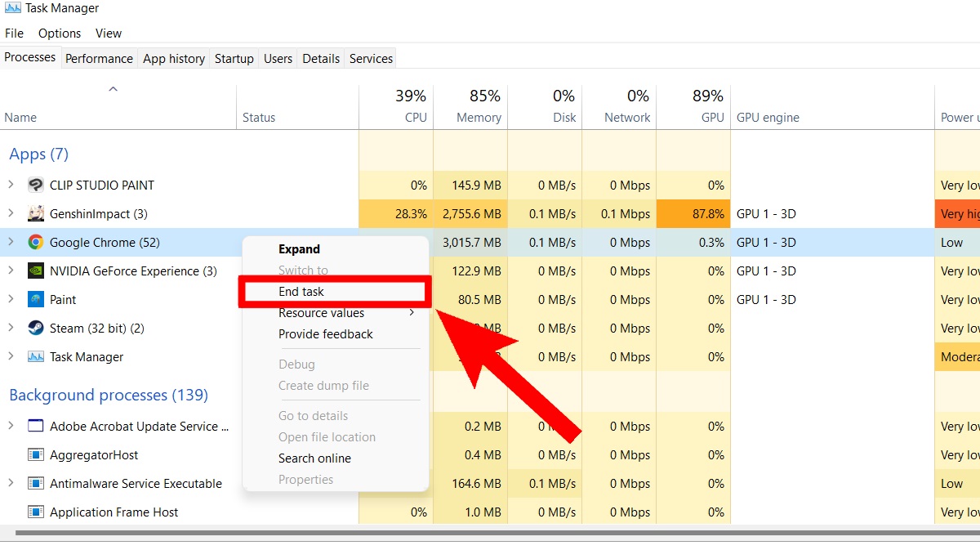
Task: Switch to the Performance tab
Action: pos(99,59)
